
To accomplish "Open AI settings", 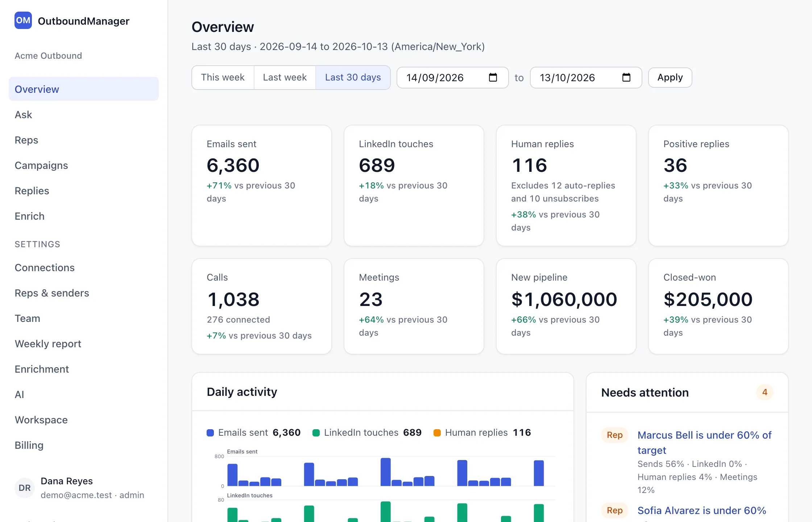I will [84, 394].
